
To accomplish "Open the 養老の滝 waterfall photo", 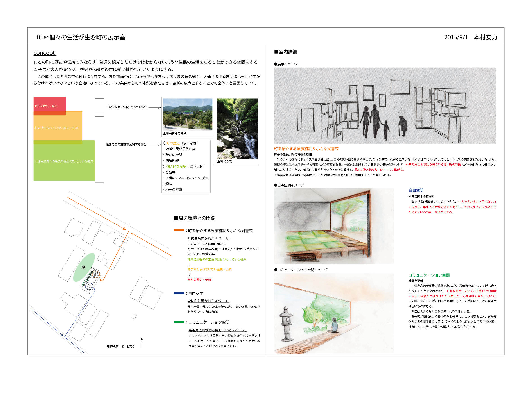I will click(x=237, y=129).
